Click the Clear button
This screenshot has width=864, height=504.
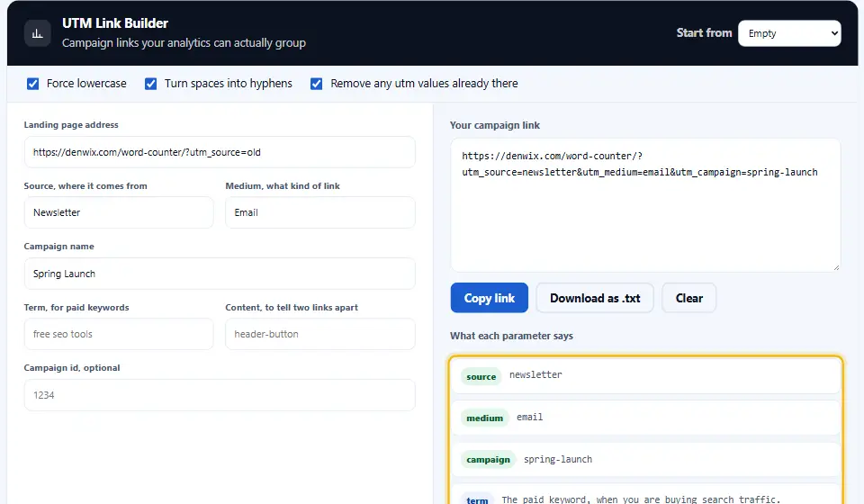[688, 298]
